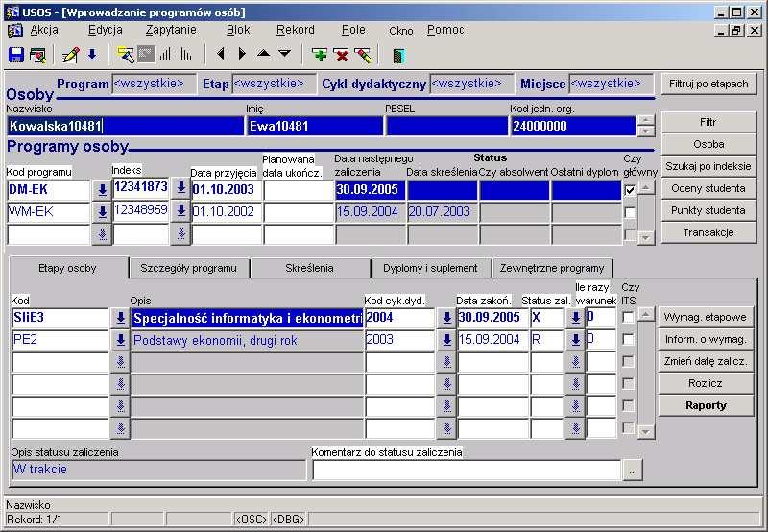The height and width of the screenshot is (532, 768).
Task: Click the exit door icon in toolbar
Action: click(398, 56)
